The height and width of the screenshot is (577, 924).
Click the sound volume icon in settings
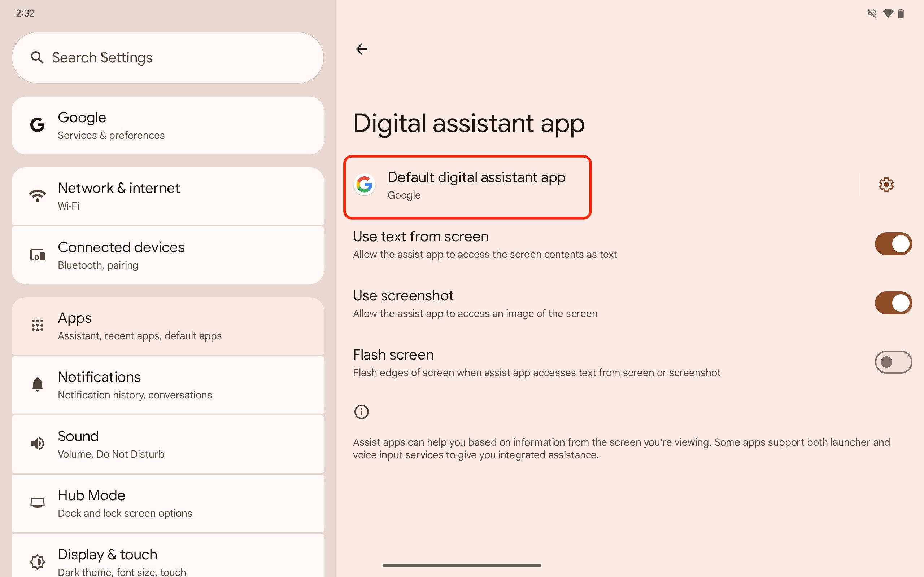pos(36,443)
